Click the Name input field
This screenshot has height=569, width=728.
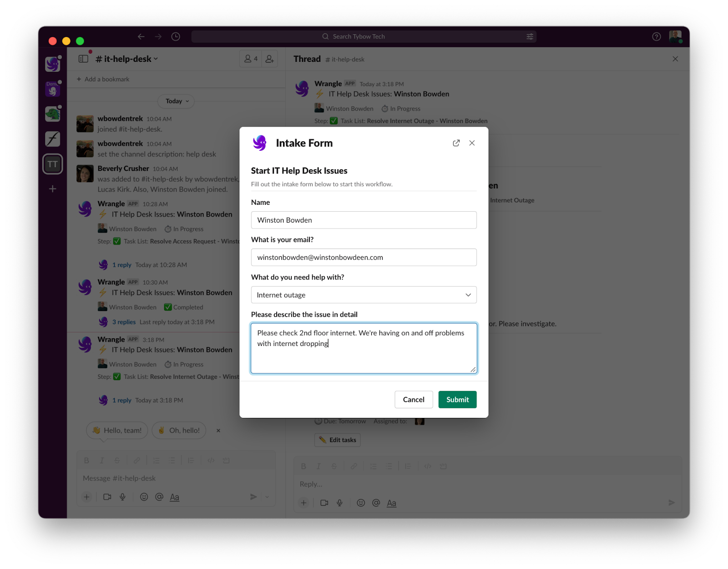pyautogui.click(x=364, y=220)
